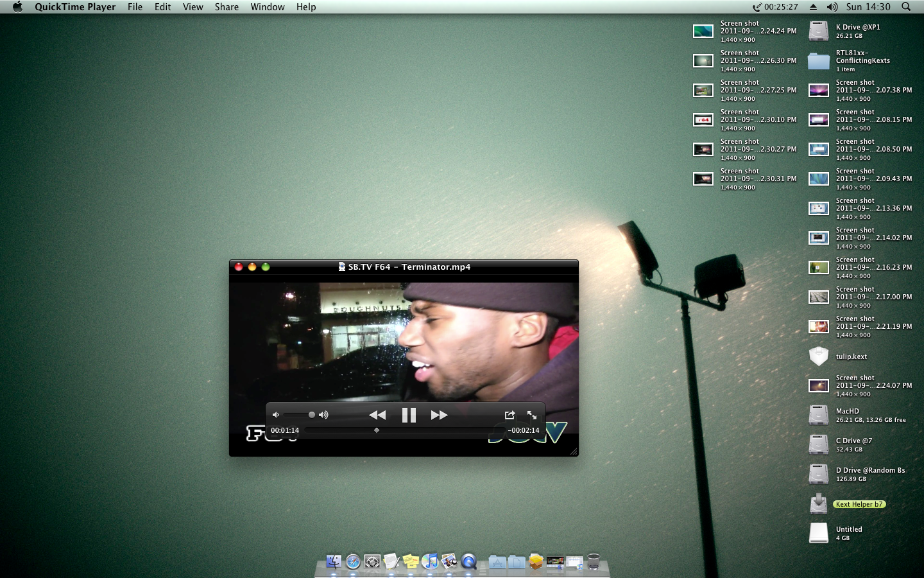
Task: Open the Trash in the Dock
Action: [594, 562]
